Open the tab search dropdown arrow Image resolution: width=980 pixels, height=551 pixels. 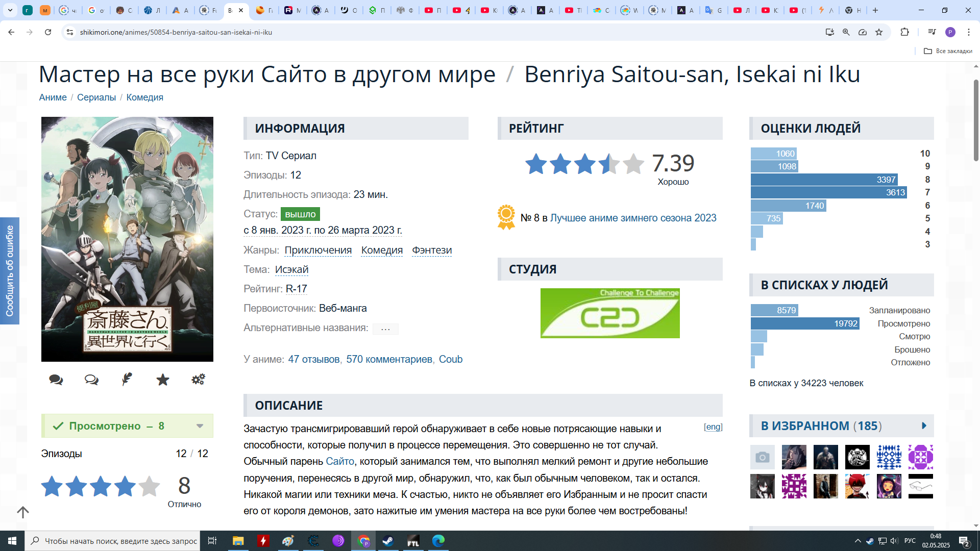tap(10, 10)
